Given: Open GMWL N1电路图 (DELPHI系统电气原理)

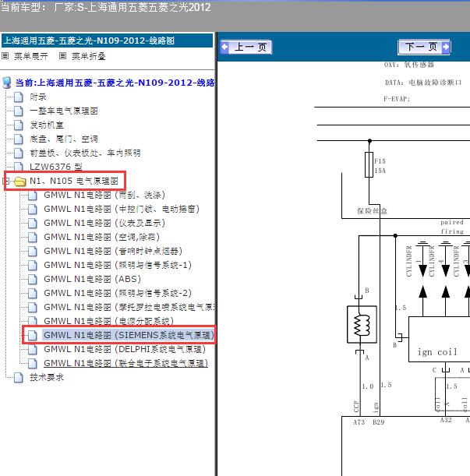Looking at the screenshot, I should click(125, 349).
